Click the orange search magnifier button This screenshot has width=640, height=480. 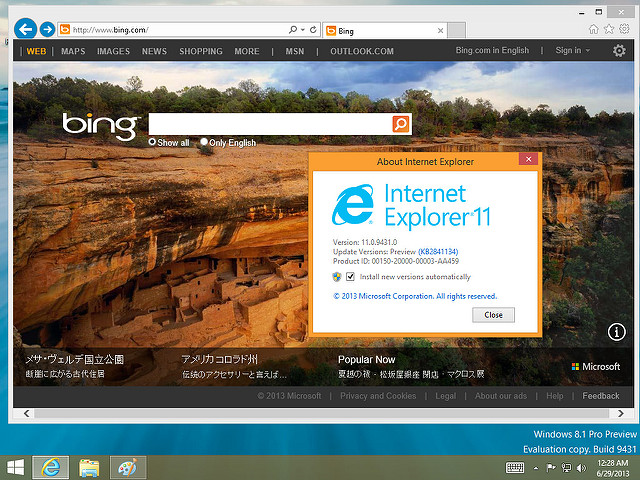click(x=401, y=124)
